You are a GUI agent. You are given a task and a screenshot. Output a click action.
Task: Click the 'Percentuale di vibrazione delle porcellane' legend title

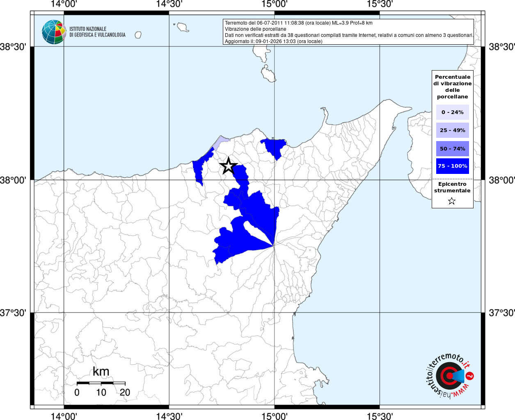pos(452,87)
